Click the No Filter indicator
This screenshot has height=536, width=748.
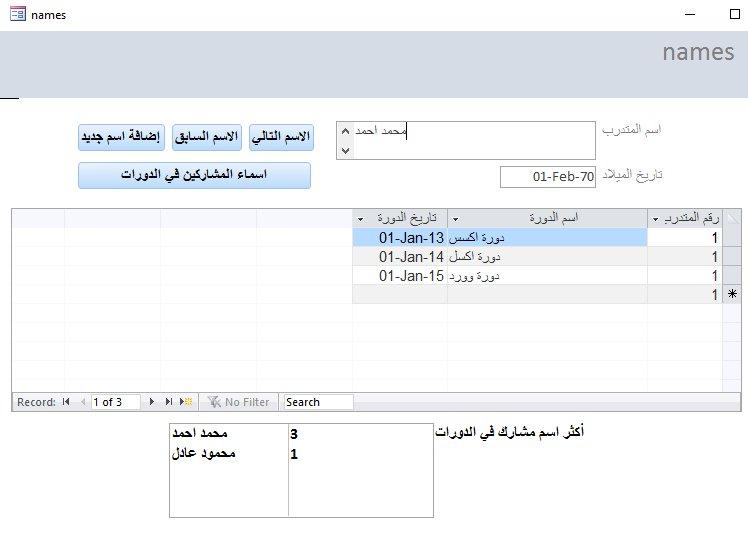pyautogui.click(x=239, y=402)
